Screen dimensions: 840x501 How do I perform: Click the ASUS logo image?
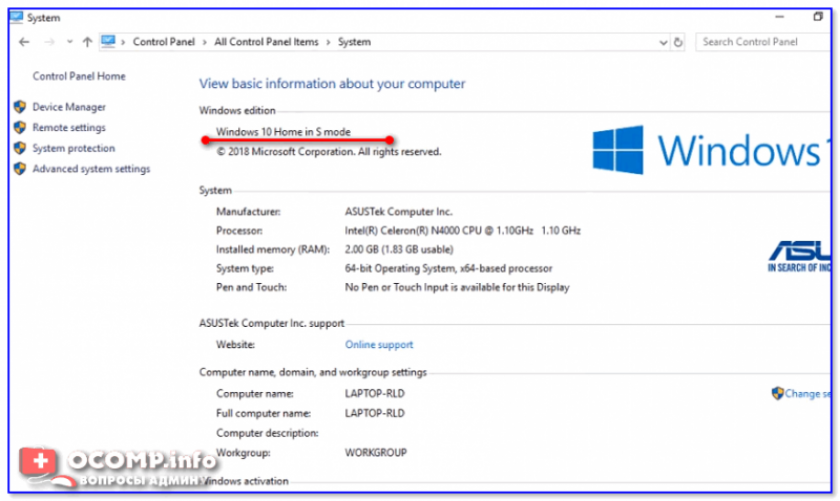point(799,256)
